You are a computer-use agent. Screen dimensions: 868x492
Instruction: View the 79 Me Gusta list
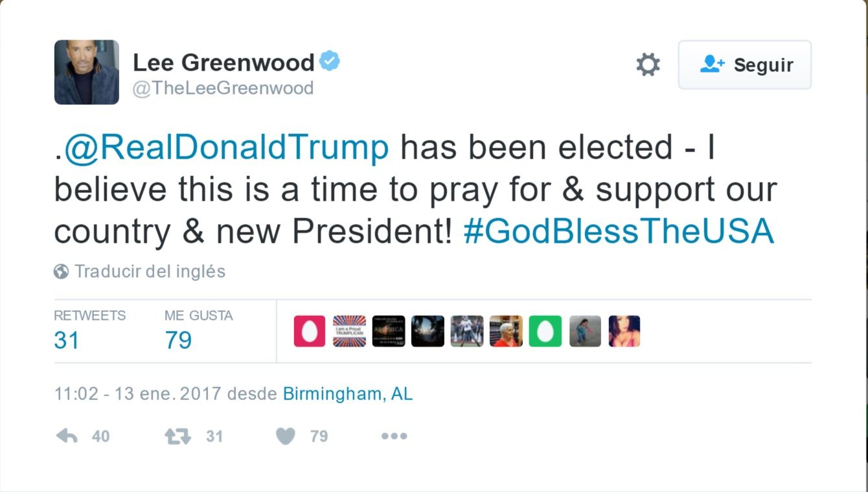coord(178,339)
